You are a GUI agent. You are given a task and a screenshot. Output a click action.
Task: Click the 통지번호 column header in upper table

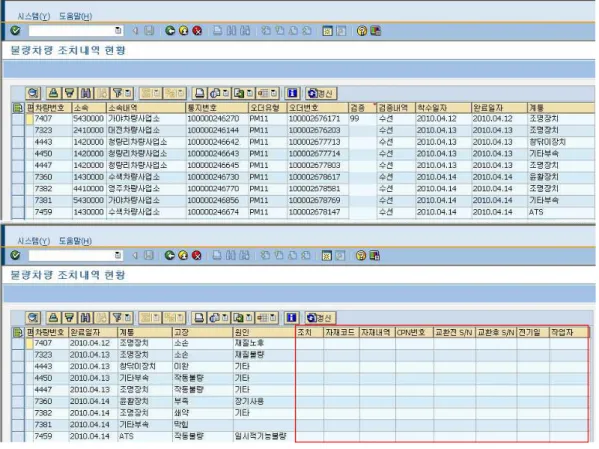[217, 108]
